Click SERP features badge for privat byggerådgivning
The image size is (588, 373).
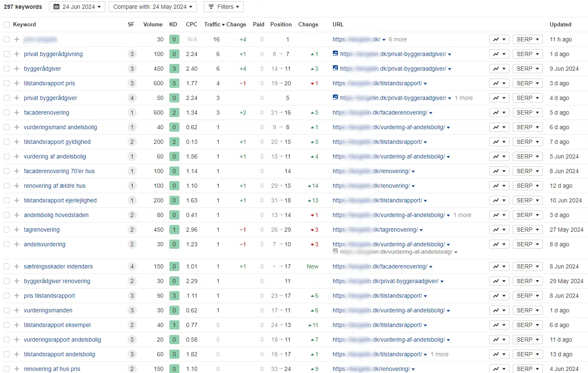pos(132,54)
